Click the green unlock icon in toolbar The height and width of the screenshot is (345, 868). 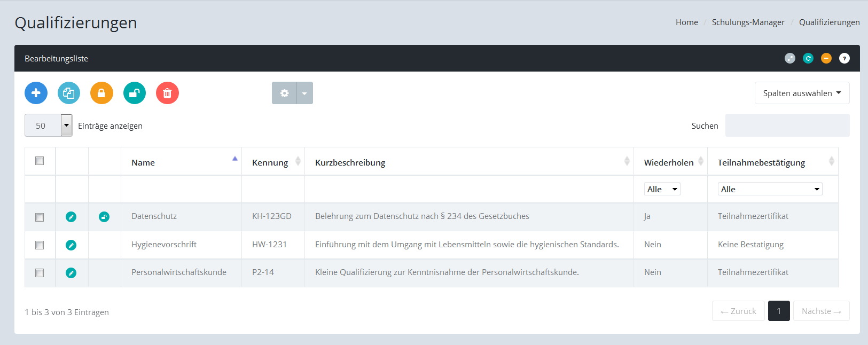(135, 93)
